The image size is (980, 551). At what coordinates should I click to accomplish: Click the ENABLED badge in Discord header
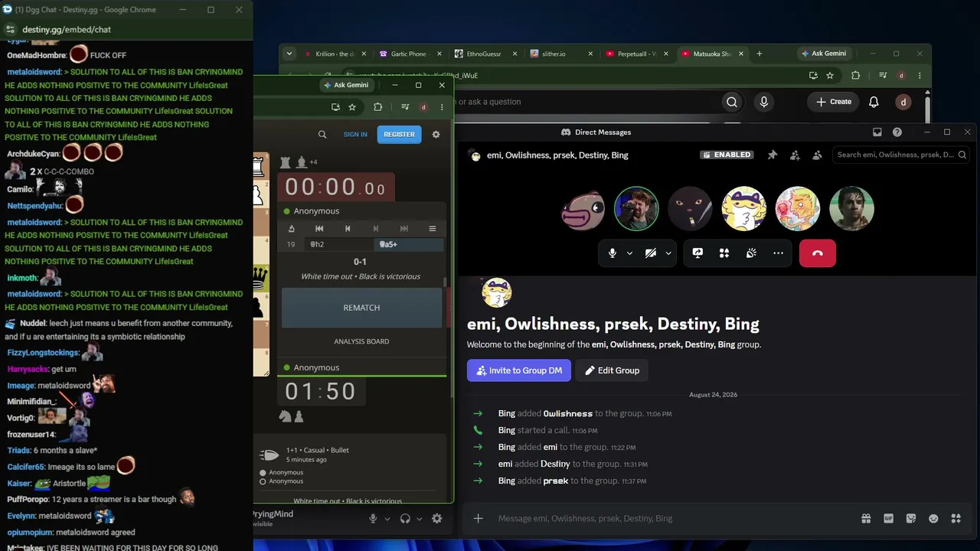click(727, 155)
